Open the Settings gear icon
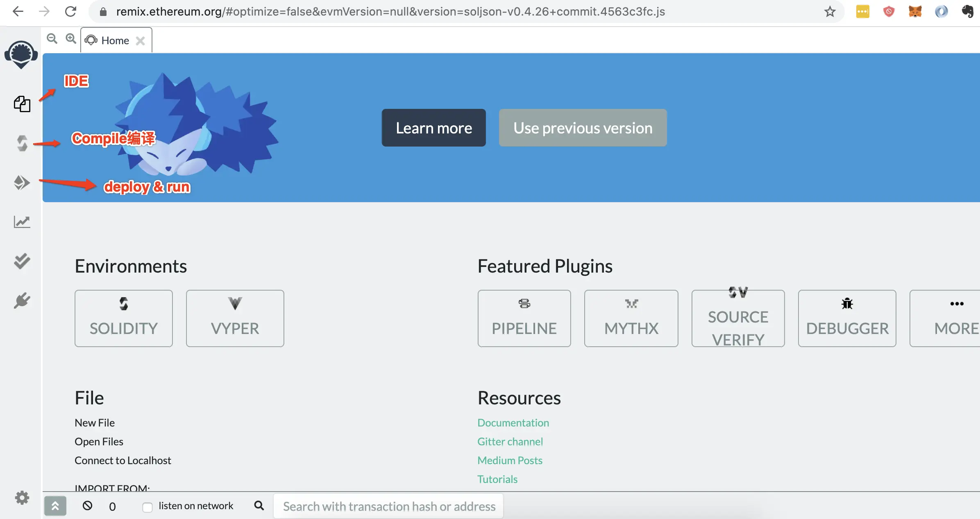Viewport: 980px width, 519px height. [x=22, y=498]
